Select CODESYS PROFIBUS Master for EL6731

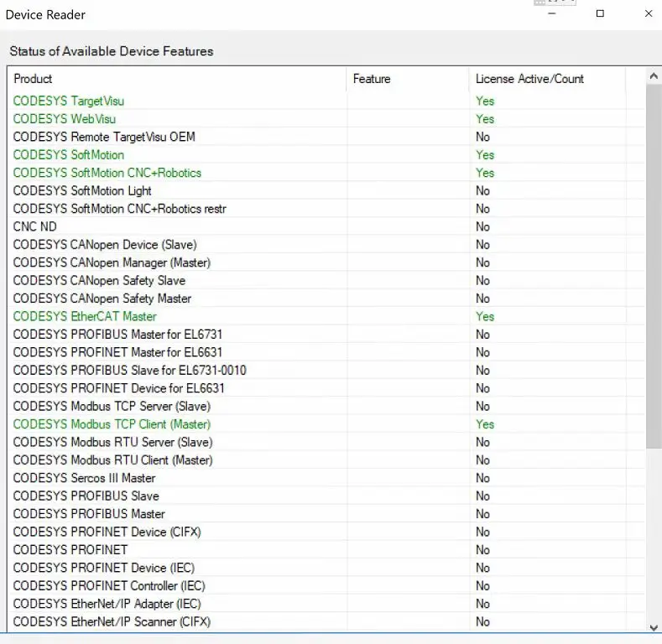(x=326, y=335)
